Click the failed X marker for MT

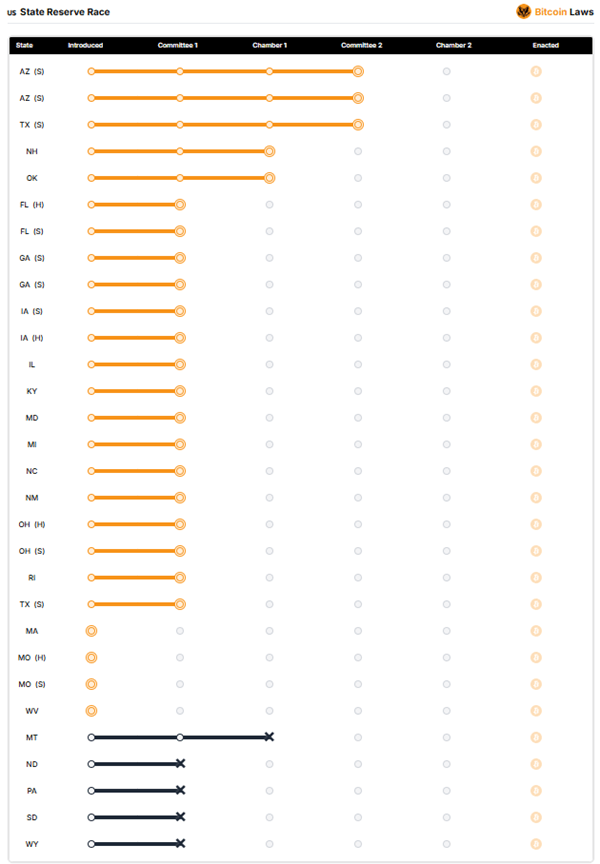coord(269,737)
